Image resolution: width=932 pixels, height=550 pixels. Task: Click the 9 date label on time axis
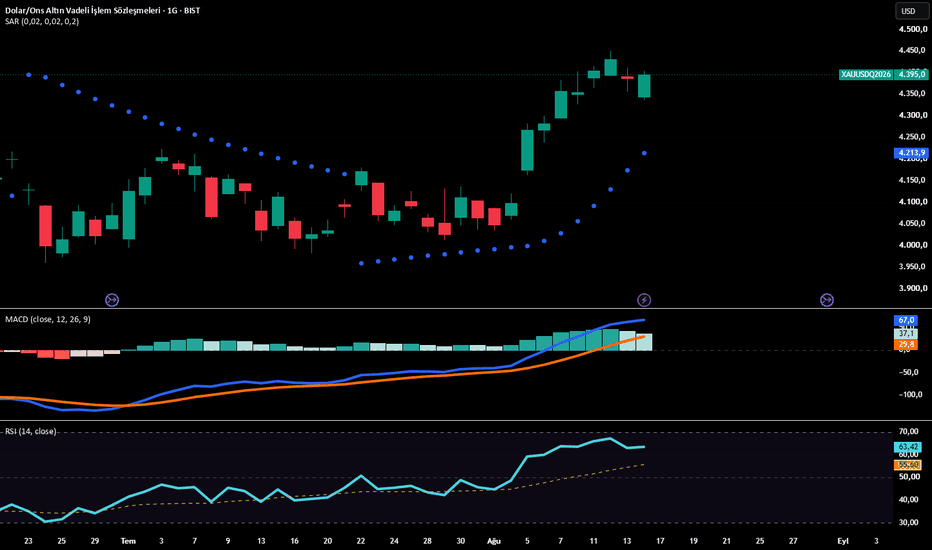pos(228,541)
